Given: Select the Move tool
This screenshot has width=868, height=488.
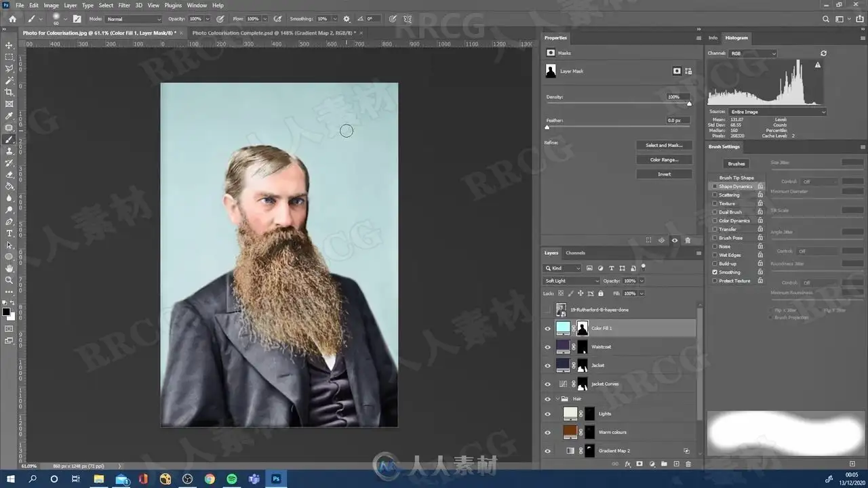Looking at the screenshot, I should tap(9, 45).
